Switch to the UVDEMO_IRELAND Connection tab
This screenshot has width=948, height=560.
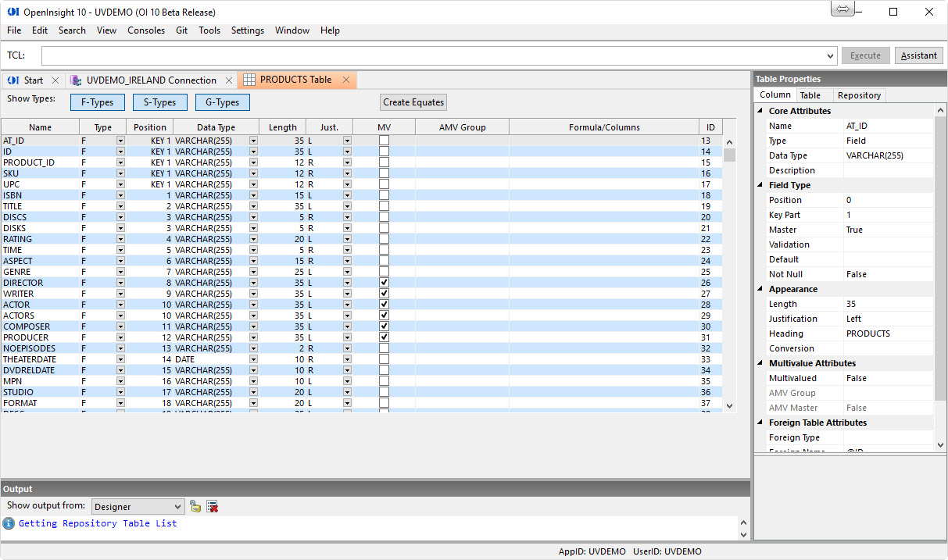click(x=152, y=80)
